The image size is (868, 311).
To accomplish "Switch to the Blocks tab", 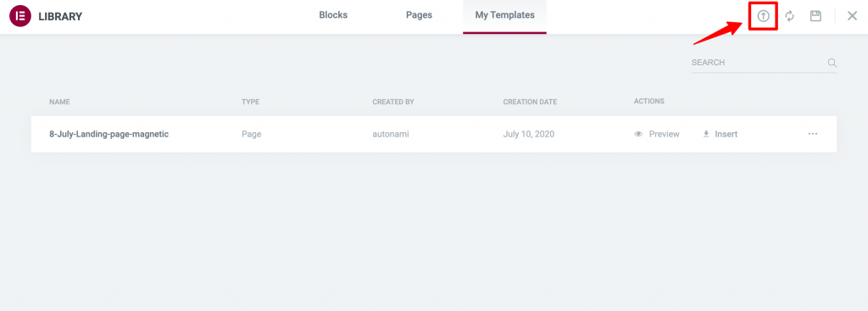I will click(333, 15).
